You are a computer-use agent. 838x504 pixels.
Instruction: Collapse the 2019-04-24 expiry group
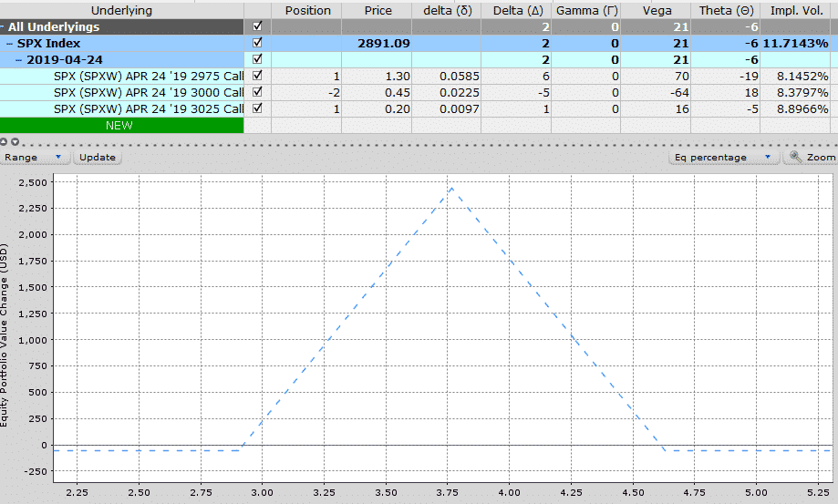click(x=18, y=60)
